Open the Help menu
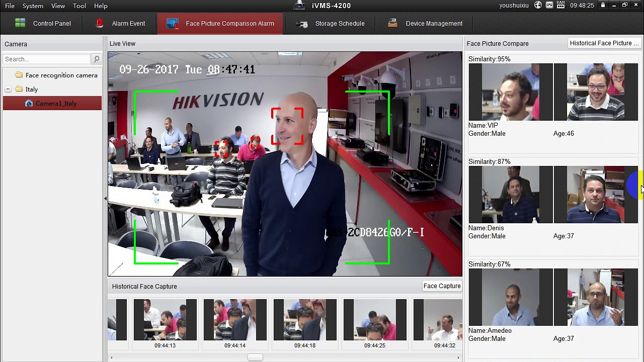Viewport: 644px width, 362px height. point(101,6)
